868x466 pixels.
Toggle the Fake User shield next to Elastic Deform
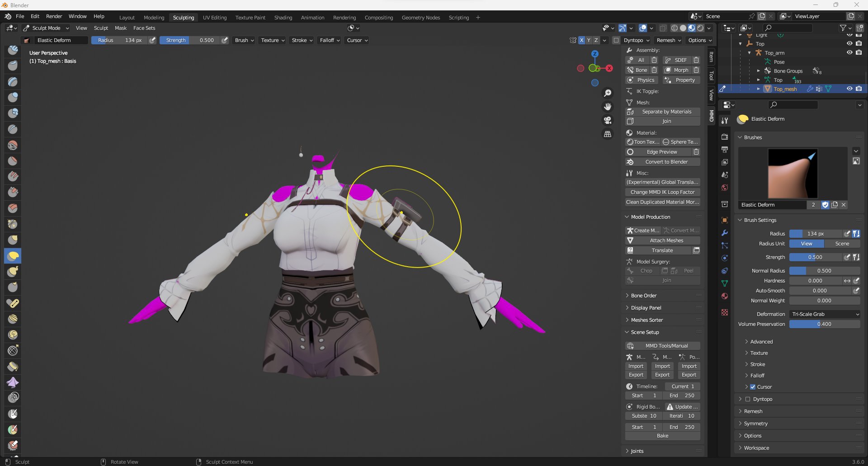coord(825,205)
